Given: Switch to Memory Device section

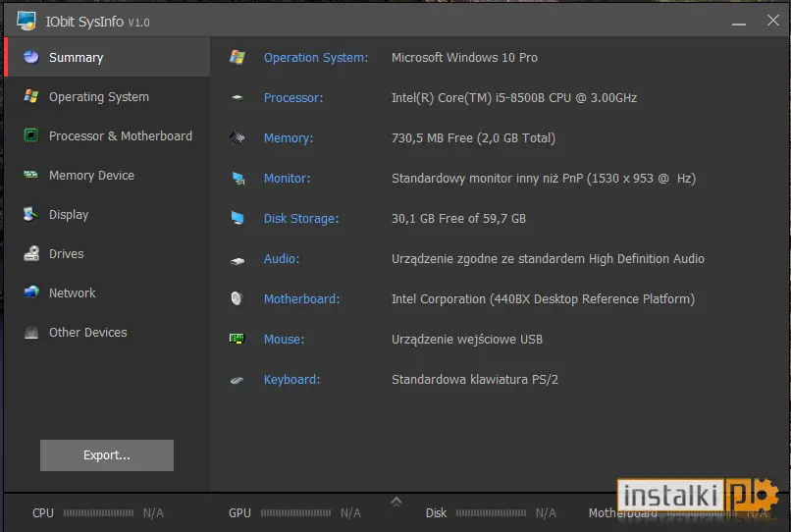Looking at the screenshot, I should pos(107,175).
